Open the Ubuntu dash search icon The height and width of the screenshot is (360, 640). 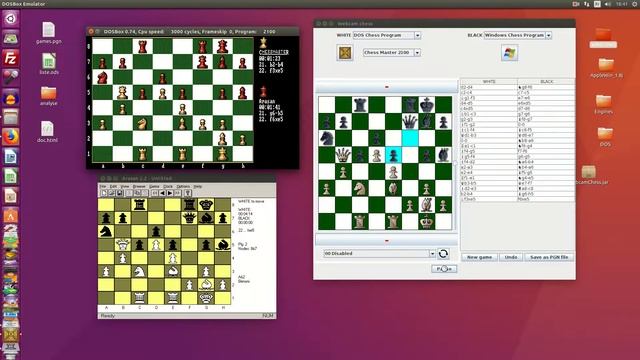pos(10,19)
